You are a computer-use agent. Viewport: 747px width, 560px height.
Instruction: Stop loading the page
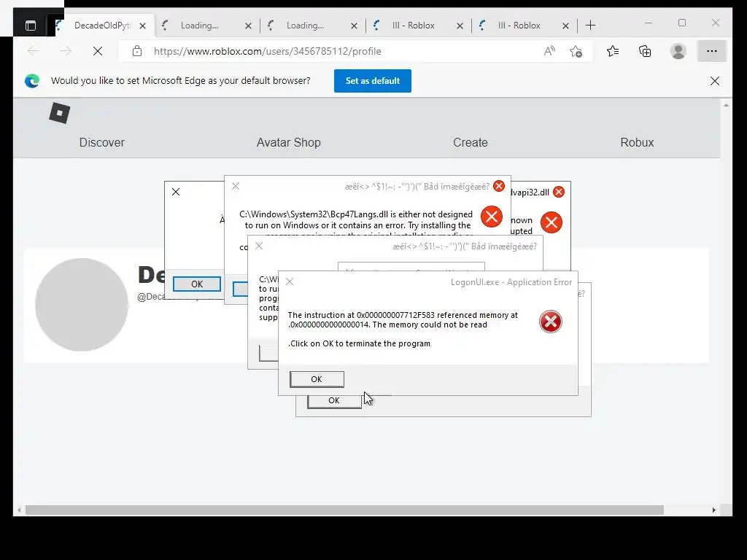click(x=98, y=51)
